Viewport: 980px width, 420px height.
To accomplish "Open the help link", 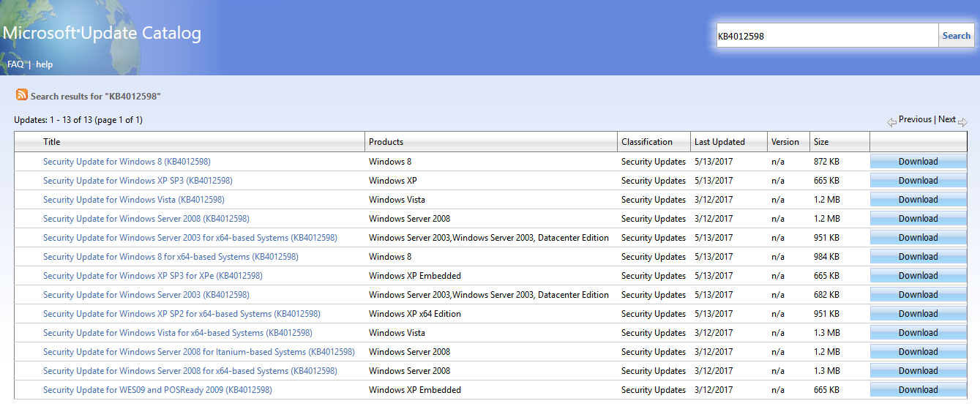I will click(x=45, y=64).
